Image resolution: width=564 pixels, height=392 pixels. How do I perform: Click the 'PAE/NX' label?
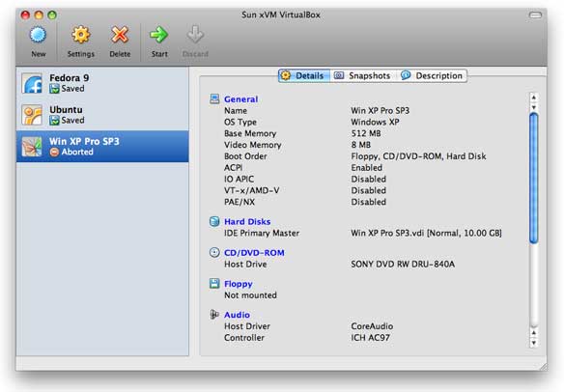point(240,202)
